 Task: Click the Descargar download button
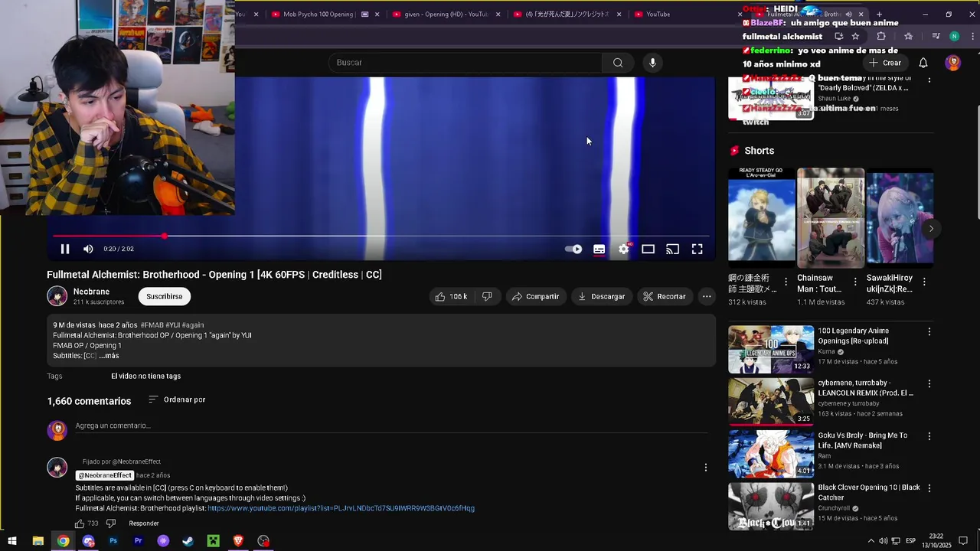602,296
